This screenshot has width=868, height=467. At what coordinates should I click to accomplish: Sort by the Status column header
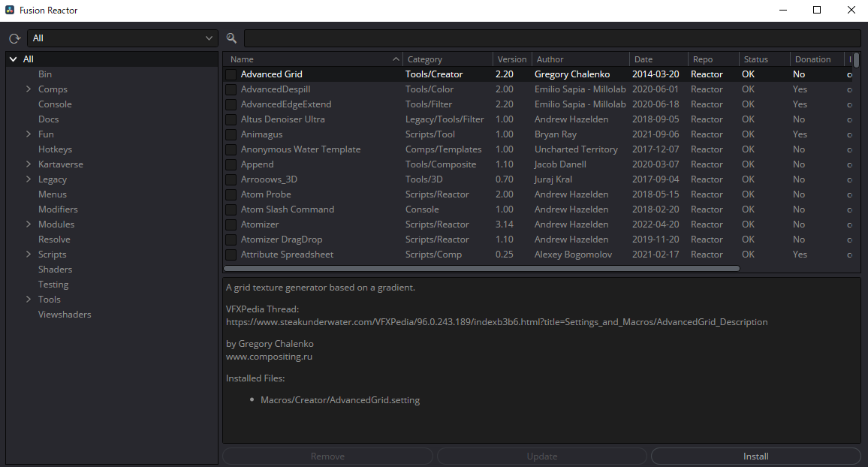click(764, 59)
